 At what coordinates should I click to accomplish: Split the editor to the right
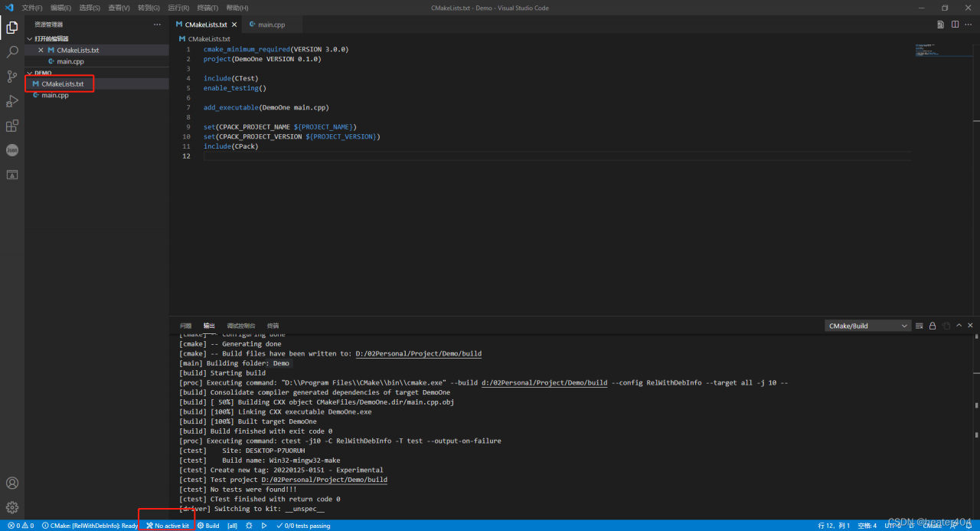(955, 25)
